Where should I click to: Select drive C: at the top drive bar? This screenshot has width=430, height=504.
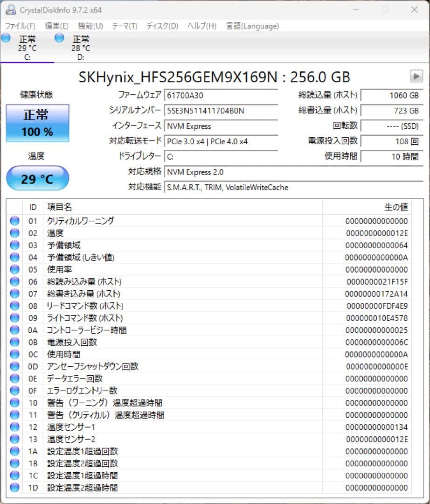[x=27, y=47]
